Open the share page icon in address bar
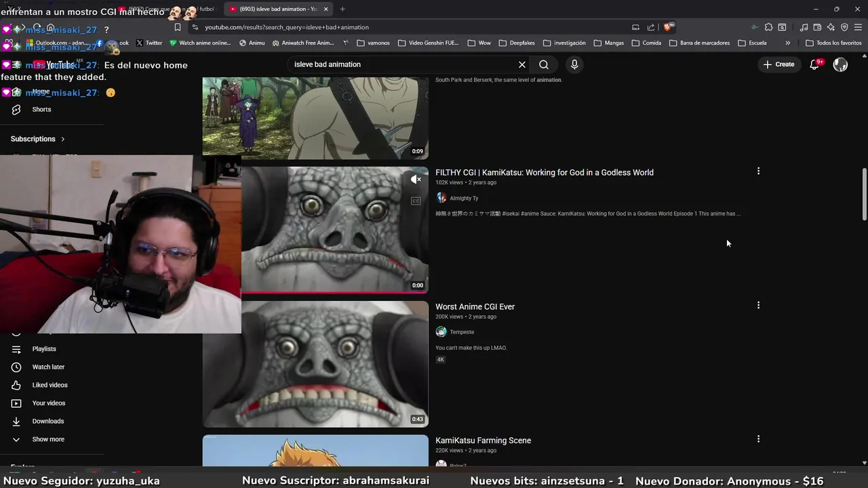 click(x=651, y=27)
